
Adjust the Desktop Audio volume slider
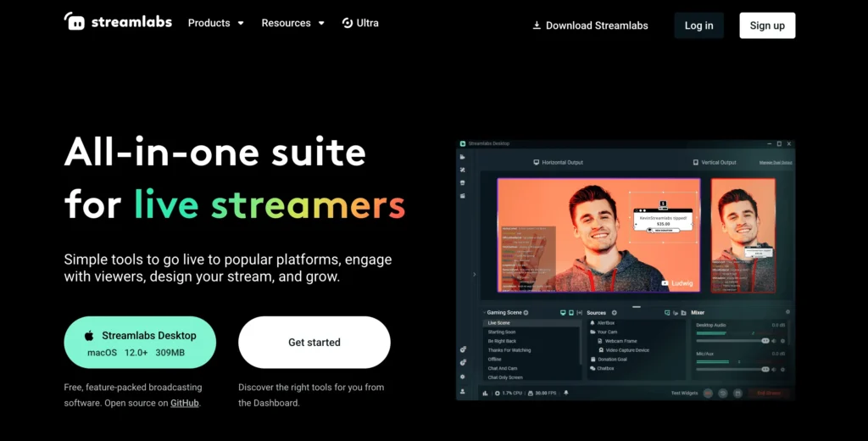[733, 341]
